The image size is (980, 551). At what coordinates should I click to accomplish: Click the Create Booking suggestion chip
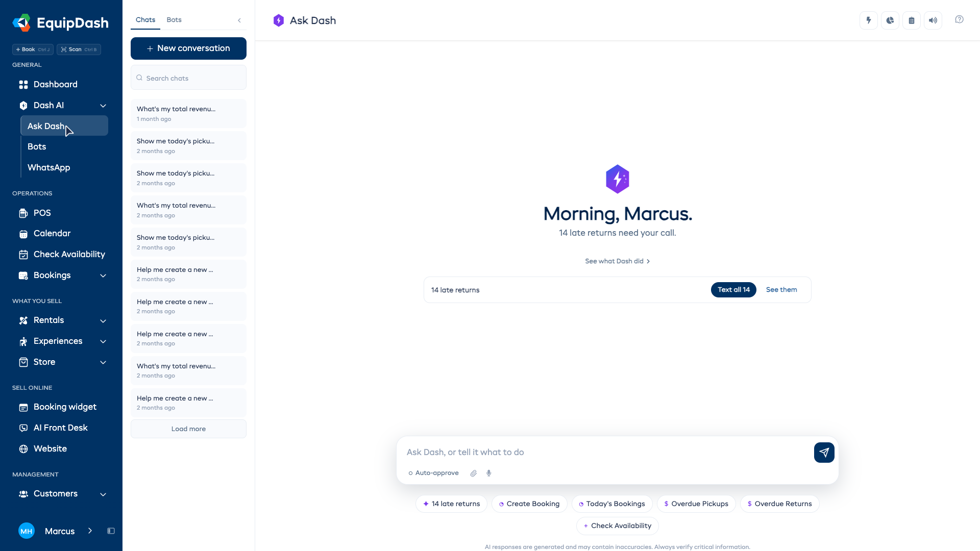pos(529,504)
